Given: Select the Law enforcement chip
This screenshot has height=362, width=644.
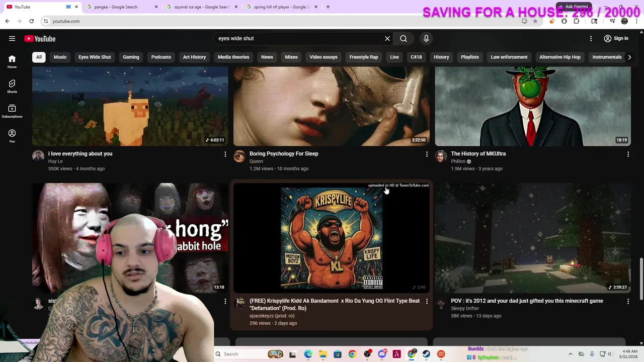Looking at the screenshot, I should (x=509, y=57).
